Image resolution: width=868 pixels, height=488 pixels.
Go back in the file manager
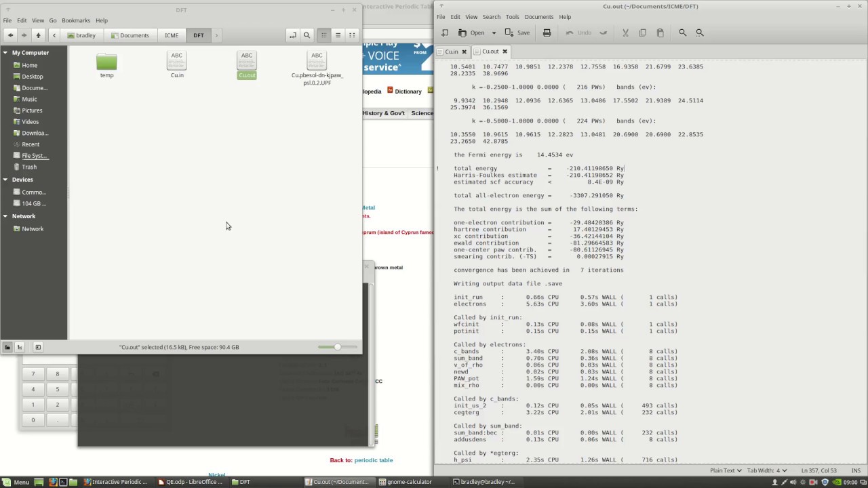(x=10, y=35)
